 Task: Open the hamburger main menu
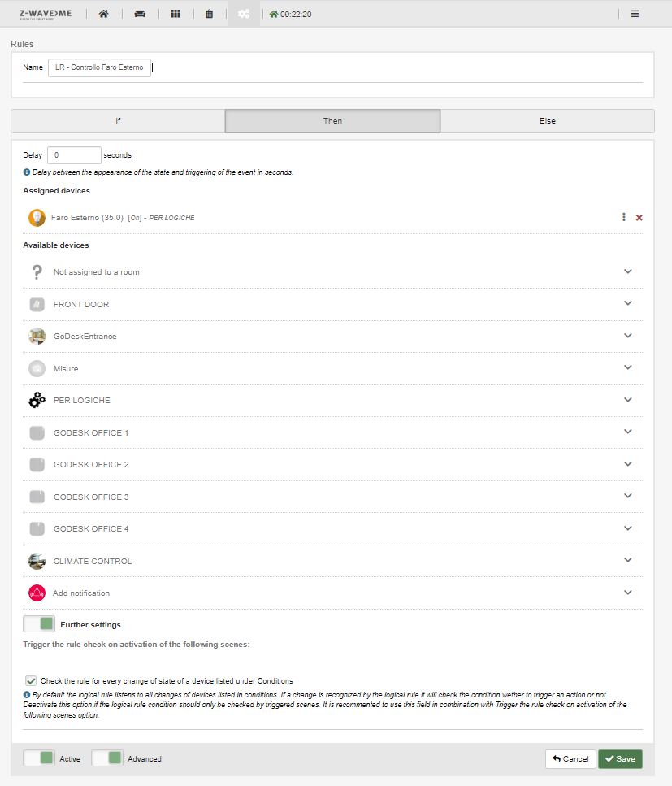click(635, 14)
